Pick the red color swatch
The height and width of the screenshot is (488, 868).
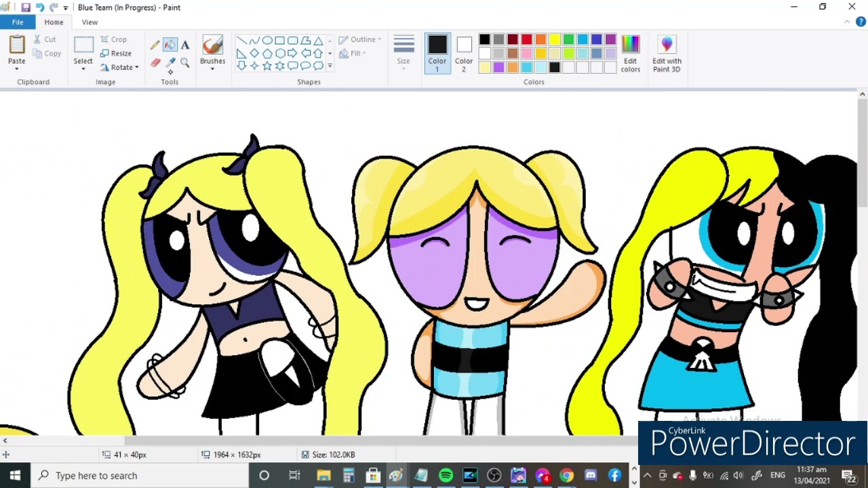527,40
